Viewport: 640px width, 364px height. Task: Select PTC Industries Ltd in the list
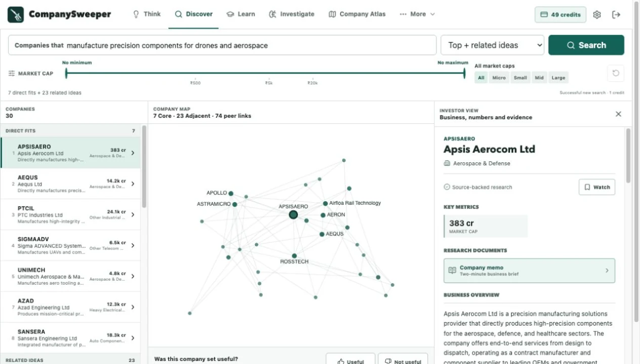click(x=71, y=215)
